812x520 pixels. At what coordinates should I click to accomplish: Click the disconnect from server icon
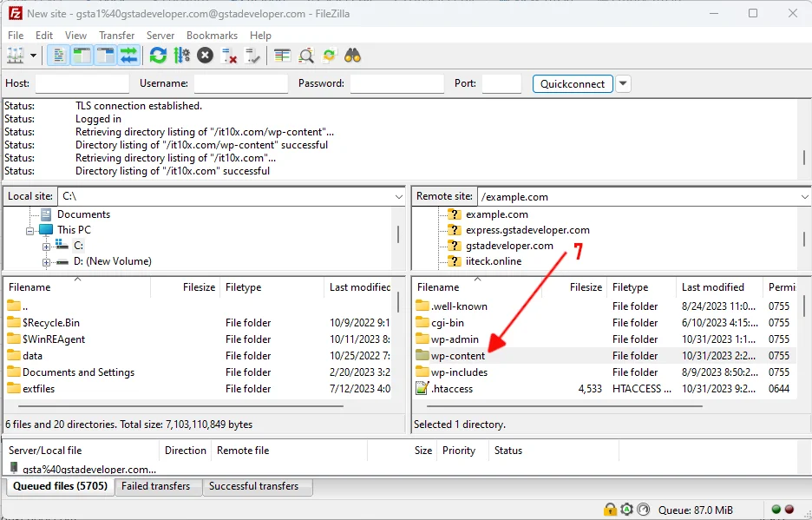229,56
